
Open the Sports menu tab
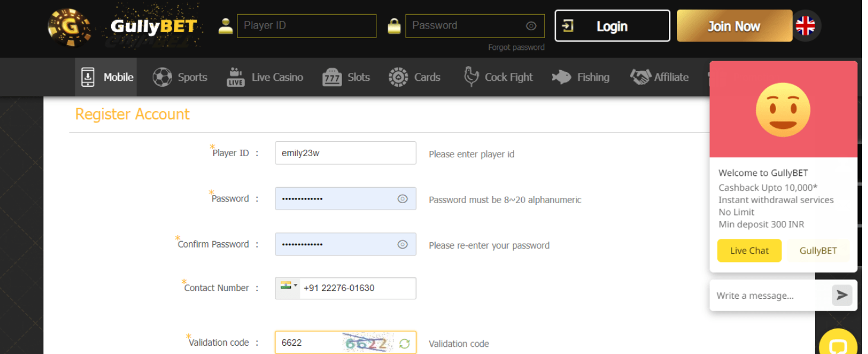[180, 77]
